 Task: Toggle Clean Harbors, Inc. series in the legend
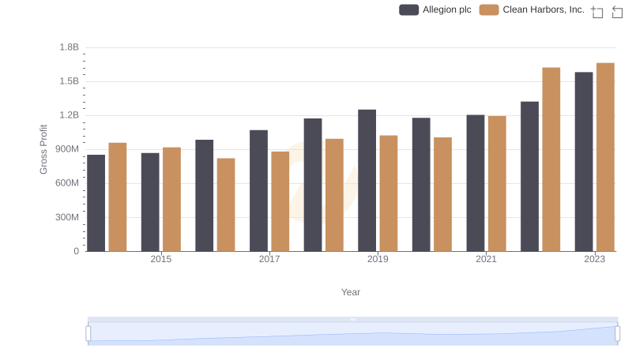532,9
